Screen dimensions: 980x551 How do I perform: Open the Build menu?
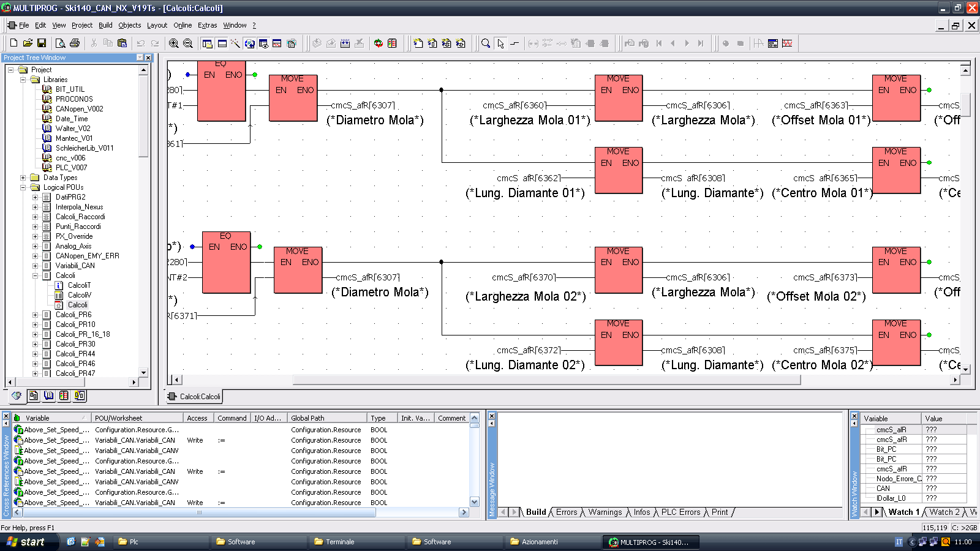[x=105, y=25]
